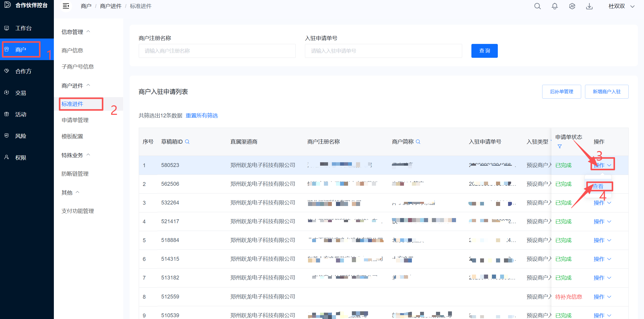Click the blue 查询 button
The height and width of the screenshot is (319, 644).
[x=484, y=51]
